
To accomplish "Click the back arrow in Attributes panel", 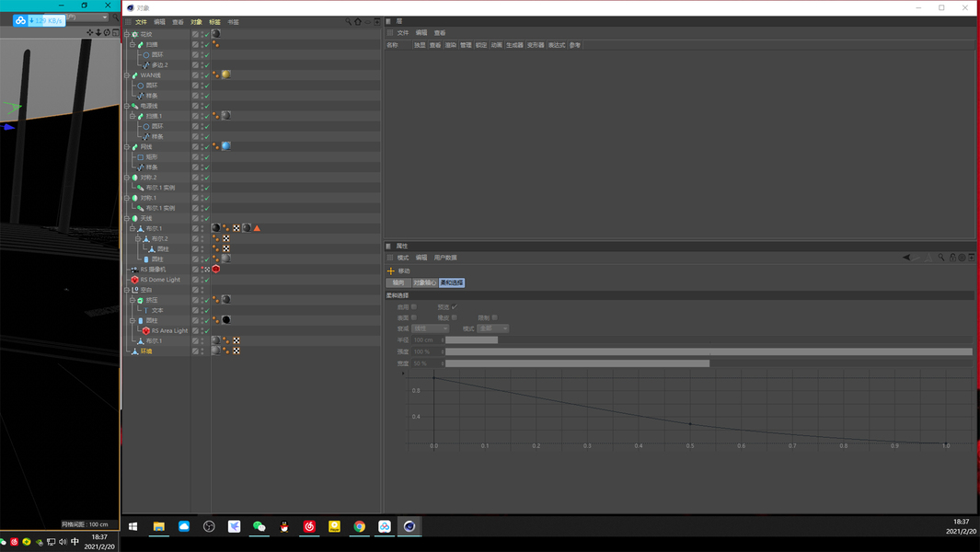I will click(907, 258).
